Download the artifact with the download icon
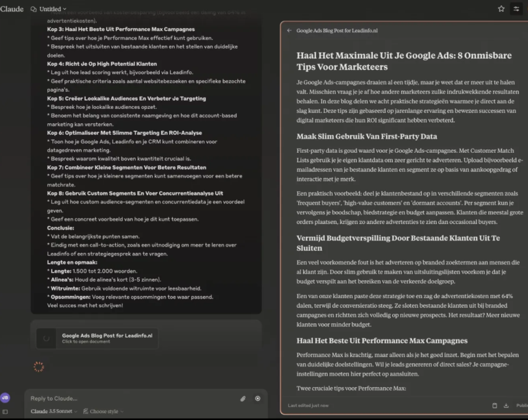Viewport: 528px width, 420px height. (x=506, y=406)
